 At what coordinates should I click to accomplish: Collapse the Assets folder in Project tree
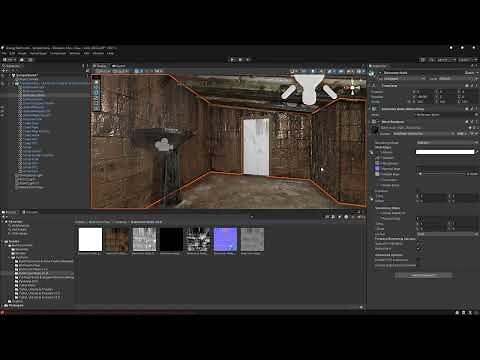coord(3,241)
